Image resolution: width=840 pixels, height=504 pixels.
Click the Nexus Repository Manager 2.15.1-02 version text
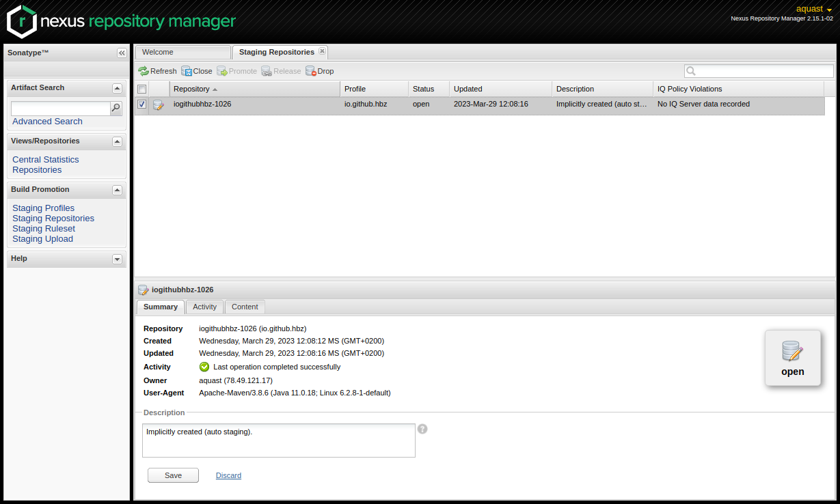(x=782, y=18)
